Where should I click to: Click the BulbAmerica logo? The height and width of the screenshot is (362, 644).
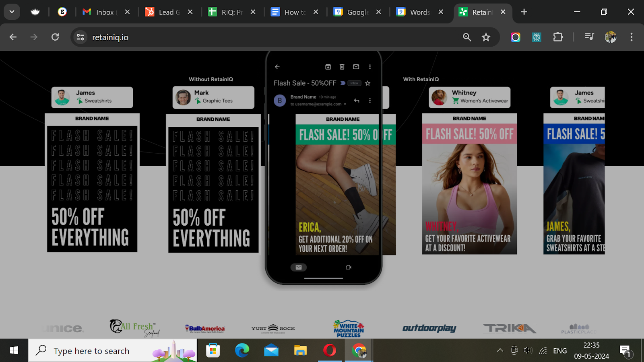(x=205, y=329)
